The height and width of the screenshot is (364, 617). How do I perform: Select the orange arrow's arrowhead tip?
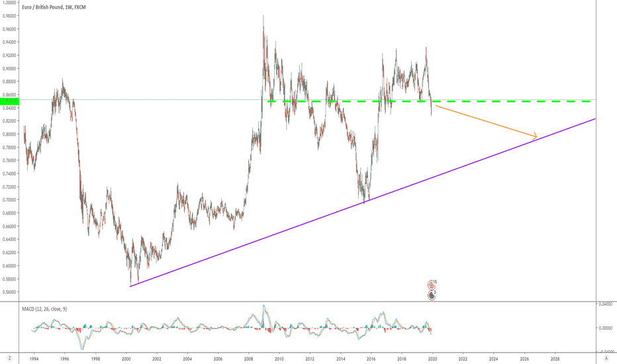536,137
